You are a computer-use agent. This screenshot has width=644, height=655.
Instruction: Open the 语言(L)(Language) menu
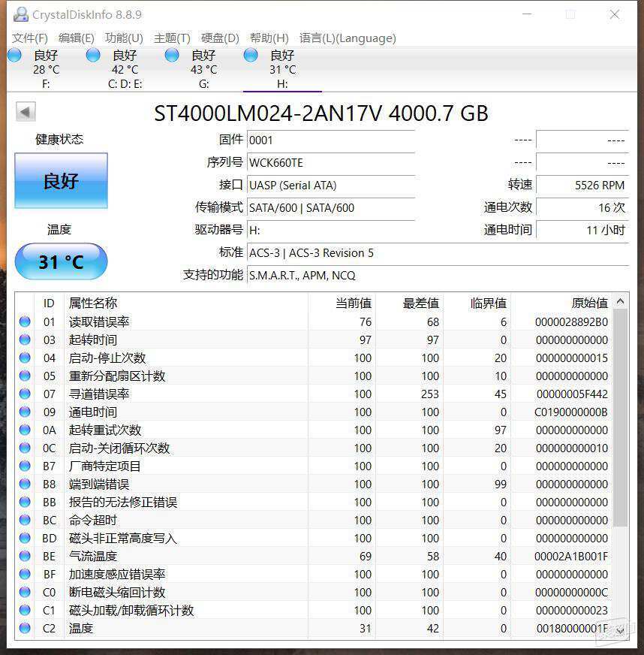(x=348, y=38)
